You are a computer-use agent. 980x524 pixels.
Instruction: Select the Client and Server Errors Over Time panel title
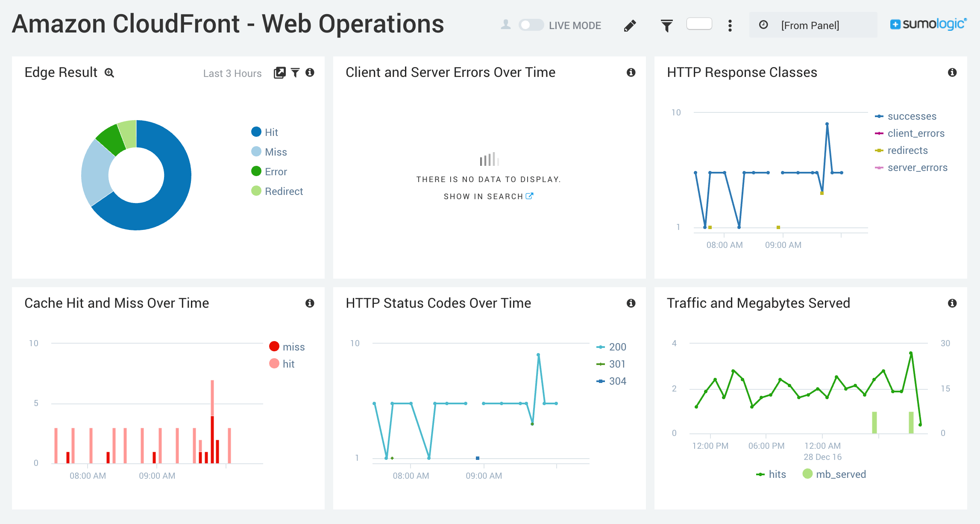(450, 72)
